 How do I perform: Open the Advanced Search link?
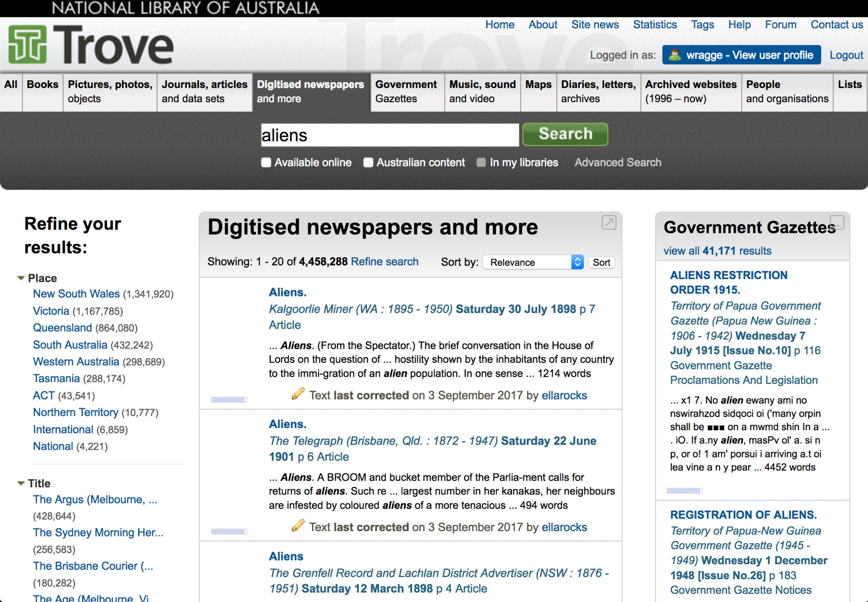(x=617, y=162)
